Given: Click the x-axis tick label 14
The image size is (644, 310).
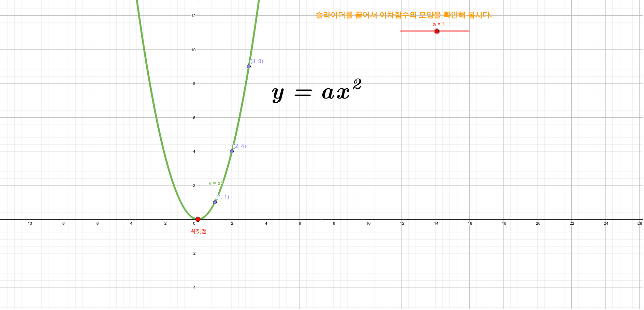Looking at the screenshot, I should click(436, 223).
